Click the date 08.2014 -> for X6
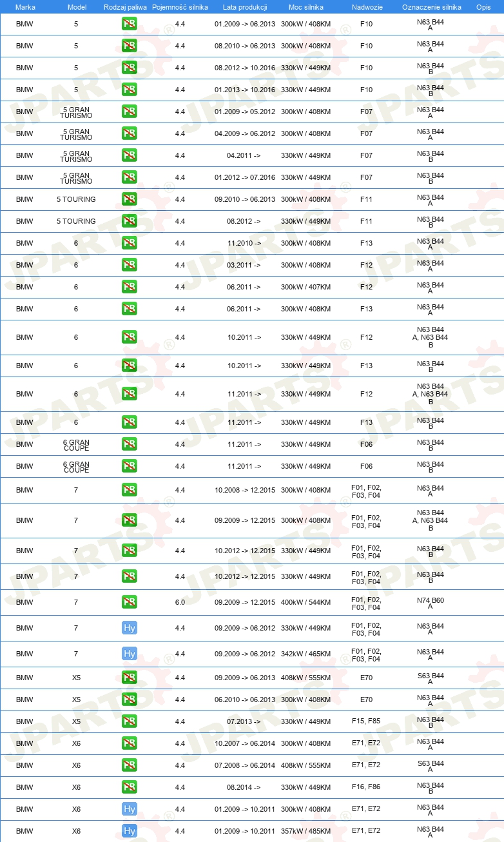 coord(244,787)
